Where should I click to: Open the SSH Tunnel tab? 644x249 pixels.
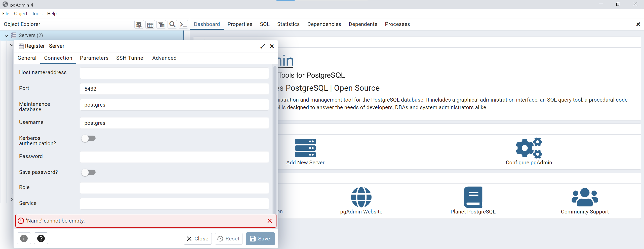pyautogui.click(x=130, y=58)
